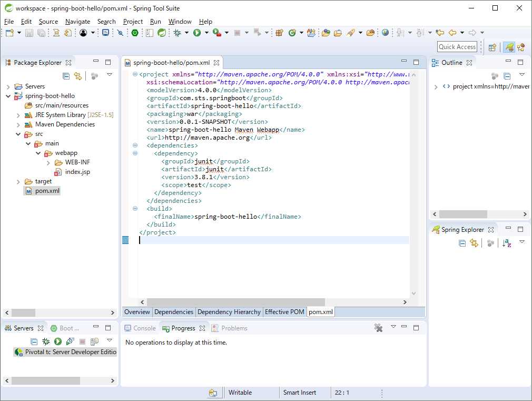Expand the Servers folder in Package Explorer
The height and width of the screenshot is (401, 532).
click(8, 86)
